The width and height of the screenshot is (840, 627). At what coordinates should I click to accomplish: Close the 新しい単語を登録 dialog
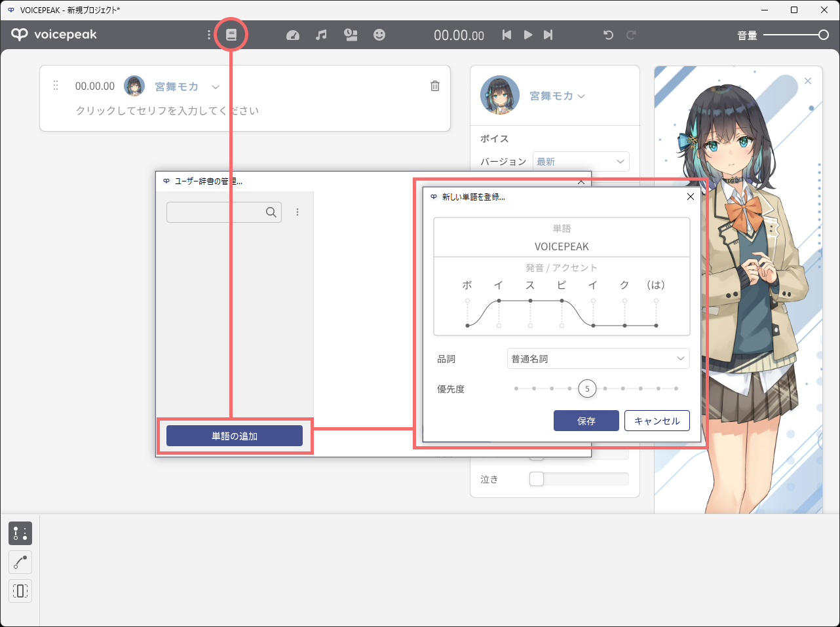[690, 197]
